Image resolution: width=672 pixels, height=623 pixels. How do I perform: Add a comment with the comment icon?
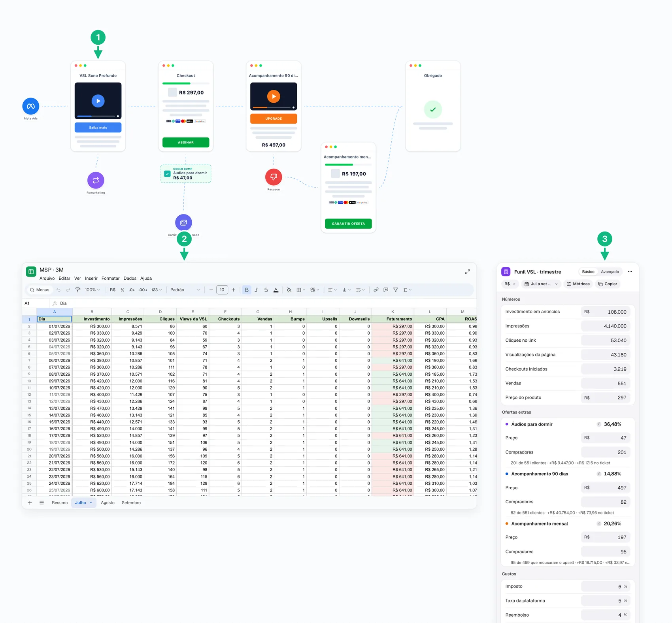tap(386, 290)
